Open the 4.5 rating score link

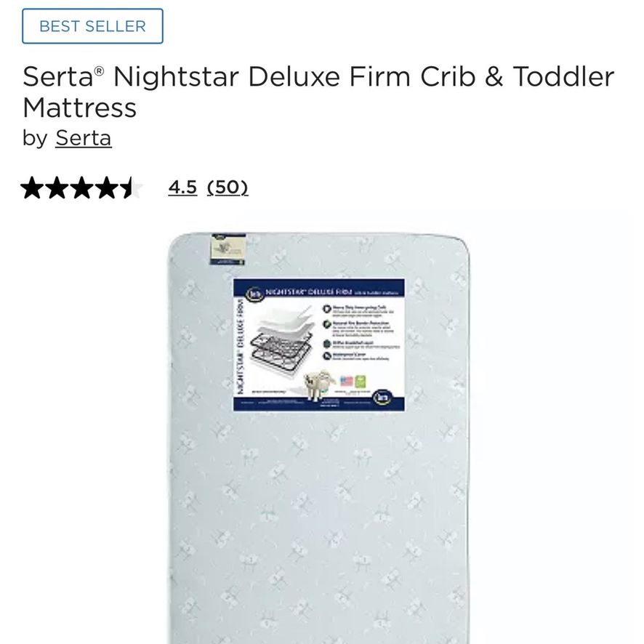pyautogui.click(x=182, y=188)
